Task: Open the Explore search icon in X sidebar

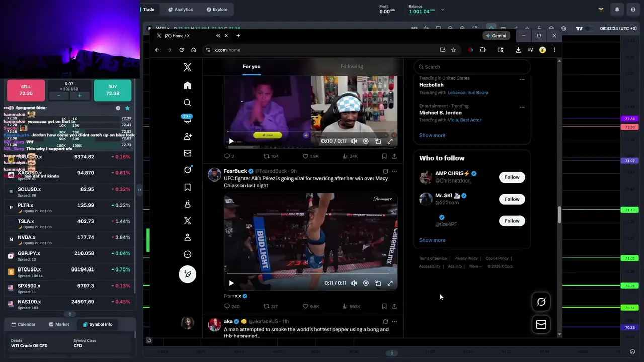Action: pyautogui.click(x=187, y=103)
